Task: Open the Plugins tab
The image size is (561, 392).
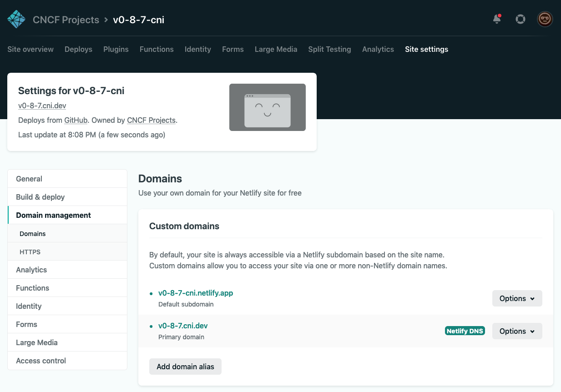Action: point(116,49)
